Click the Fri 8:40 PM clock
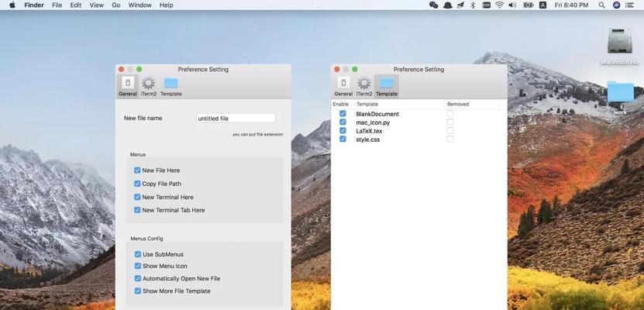 571,5
